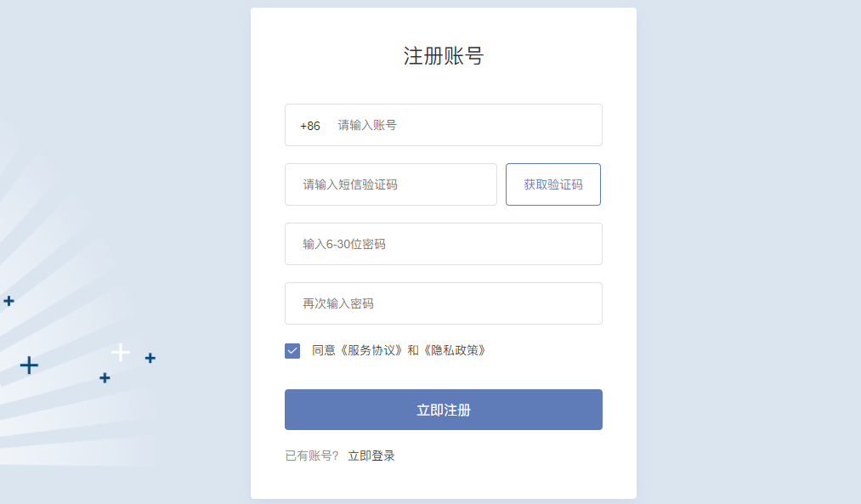
Task: Click the blue plus right of white plus
Action: point(150,359)
